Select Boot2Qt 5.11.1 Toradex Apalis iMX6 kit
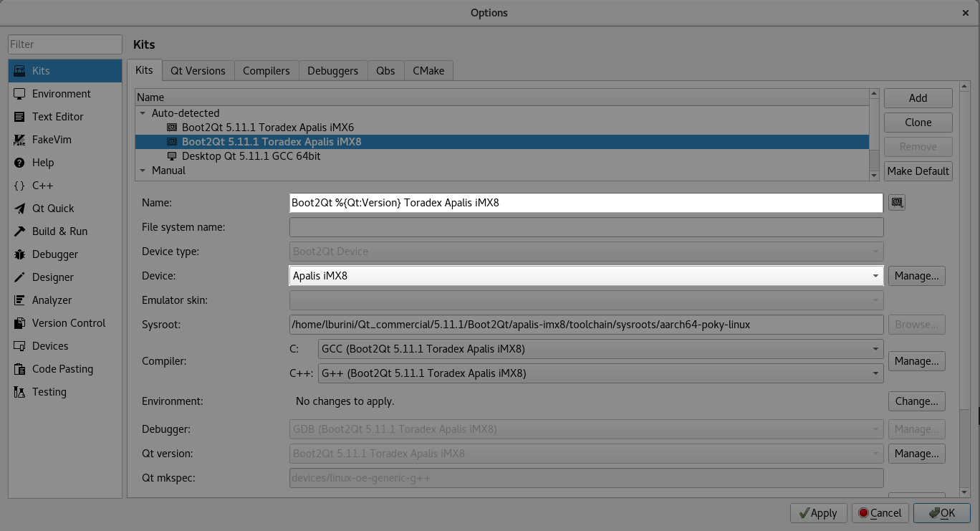Screen dimensions: 980x531 click(267, 128)
